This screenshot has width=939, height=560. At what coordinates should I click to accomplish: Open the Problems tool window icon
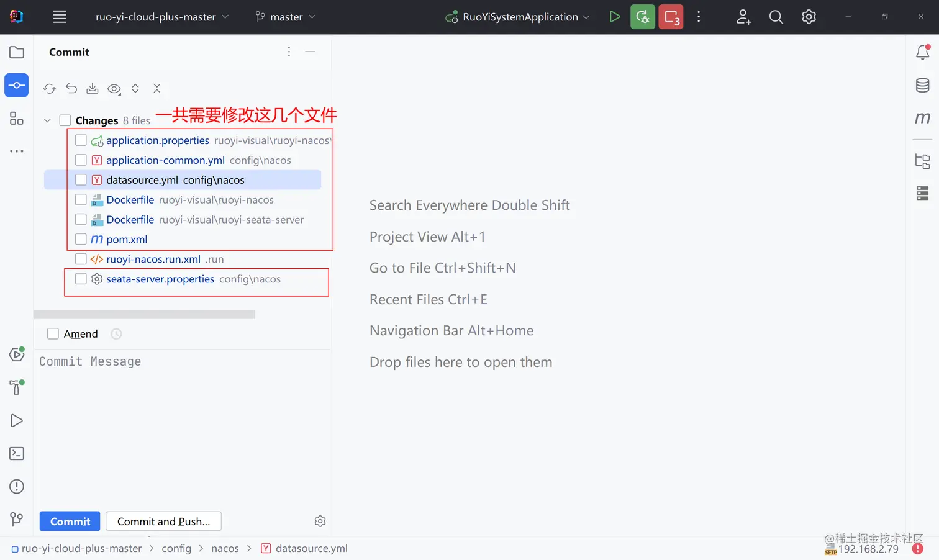pos(17,487)
